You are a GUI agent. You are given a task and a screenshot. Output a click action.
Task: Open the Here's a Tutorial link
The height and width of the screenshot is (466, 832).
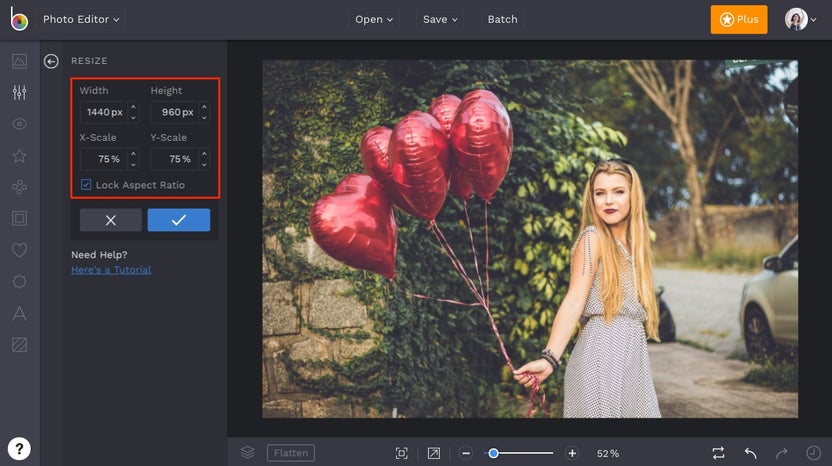pyautogui.click(x=111, y=270)
